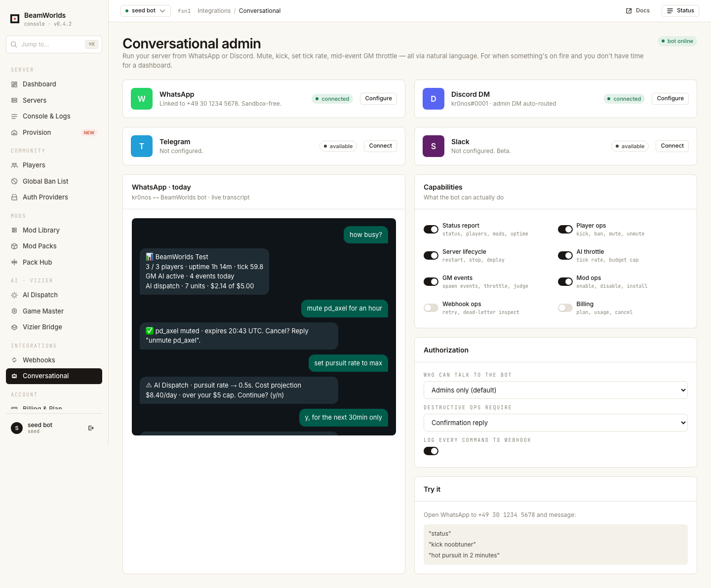Click the "kick noobtuner" example text
The height and width of the screenshot is (588, 711).
(452, 545)
